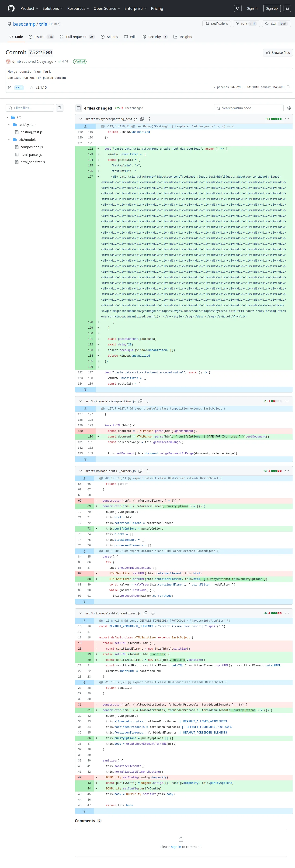The width and height of the screenshot is (295, 868).
Task: Switch to the Issues tab
Action: click(x=41, y=37)
